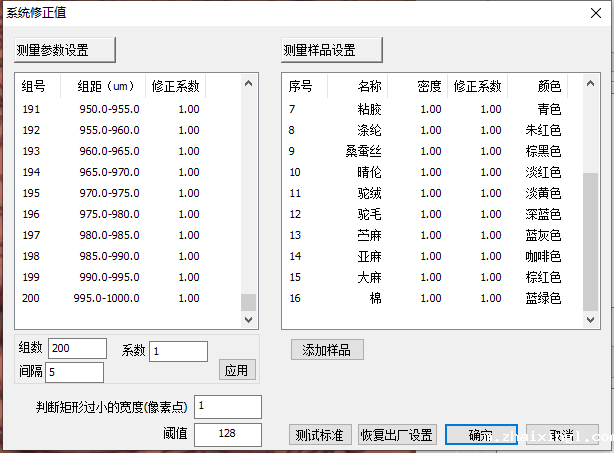The width and height of the screenshot is (614, 453).
Task: Close the 系统修正值 dialog window
Action: [x=594, y=12]
